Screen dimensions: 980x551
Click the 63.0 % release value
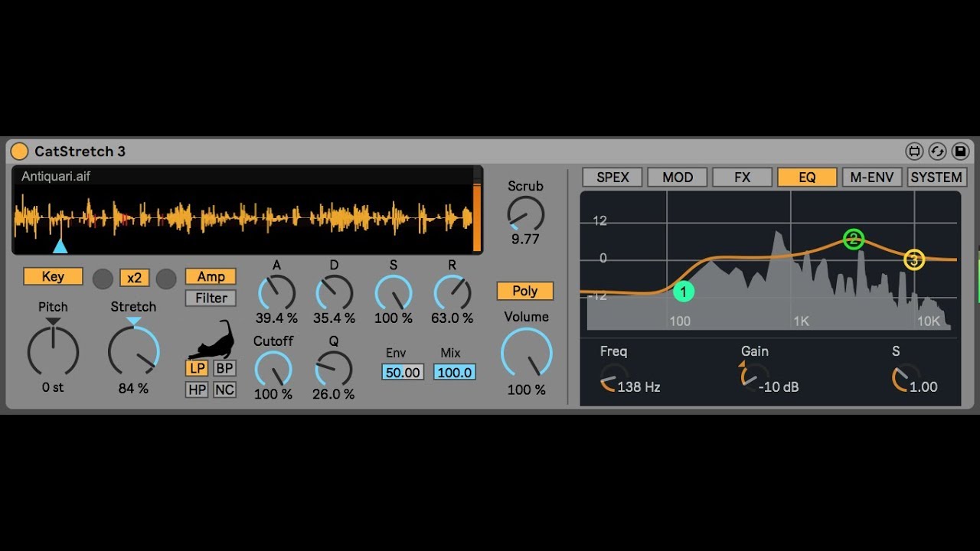[x=452, y=318]
